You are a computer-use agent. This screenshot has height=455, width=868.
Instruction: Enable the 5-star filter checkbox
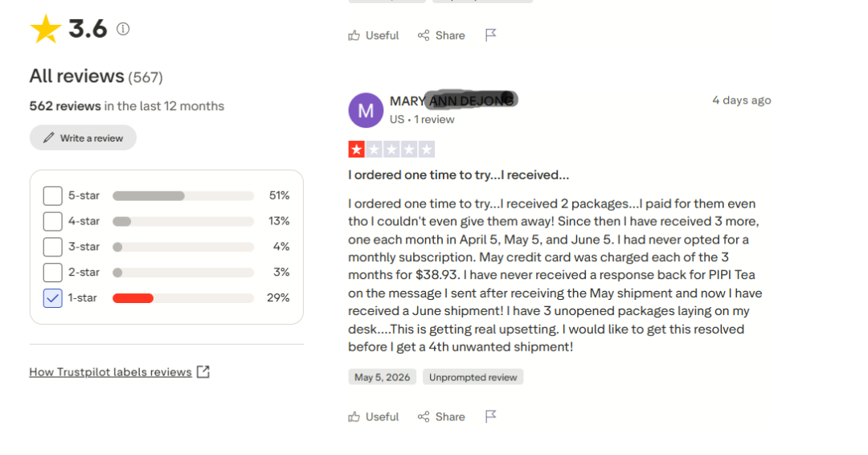pos(52,195)
